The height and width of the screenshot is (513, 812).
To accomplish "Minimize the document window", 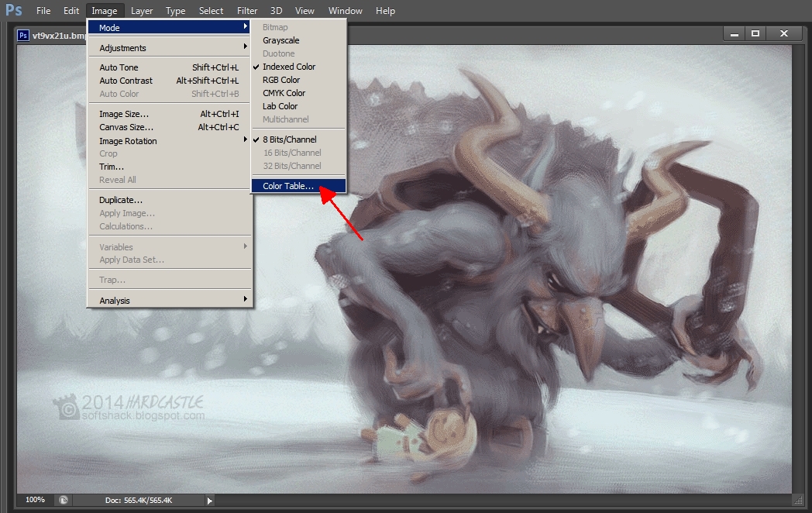I will (735, 33).
